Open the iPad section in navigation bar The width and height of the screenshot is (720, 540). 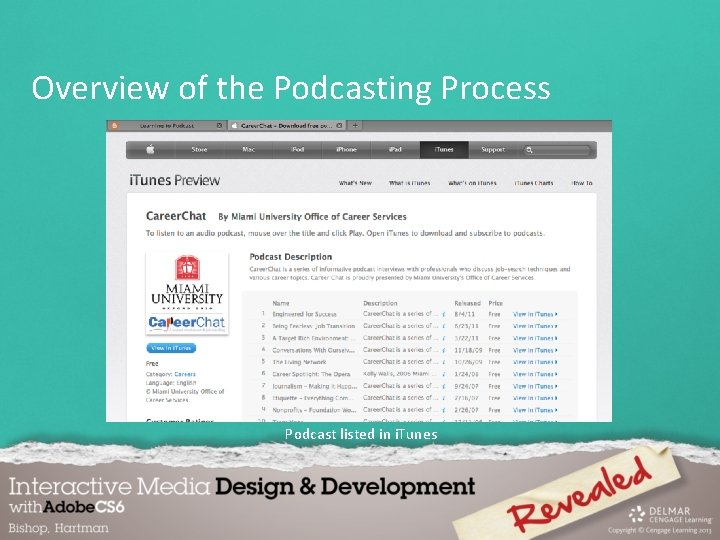point(395,149)
